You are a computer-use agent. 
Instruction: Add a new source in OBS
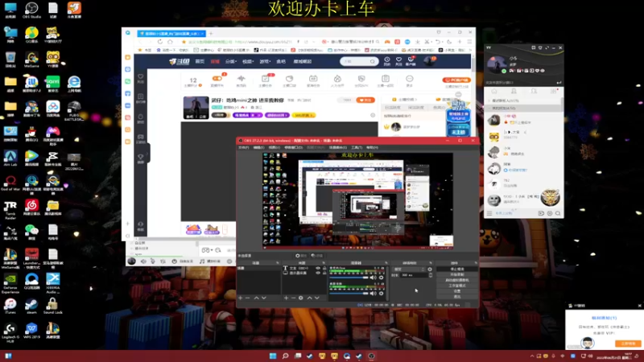coord(286,298)
